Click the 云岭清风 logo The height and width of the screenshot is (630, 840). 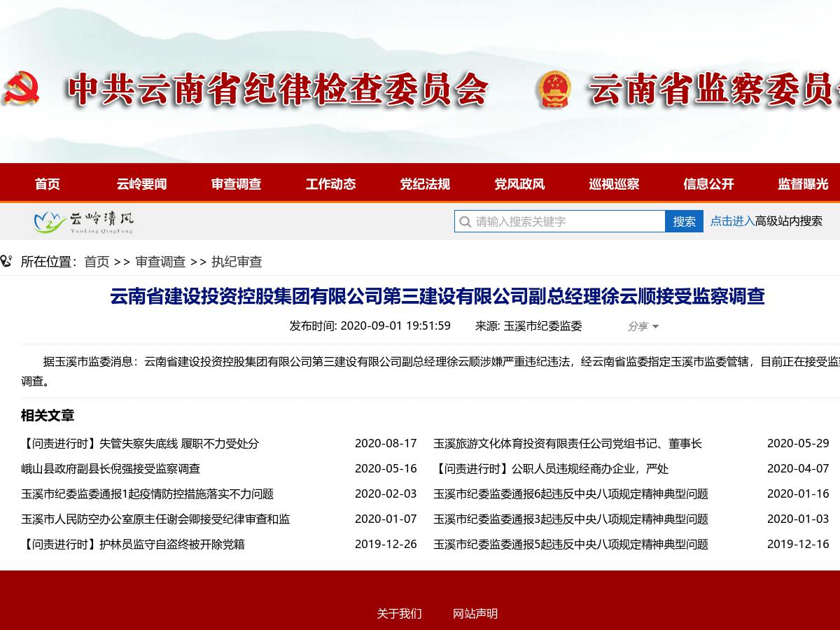pyautogui.click(x=83, y=222)
